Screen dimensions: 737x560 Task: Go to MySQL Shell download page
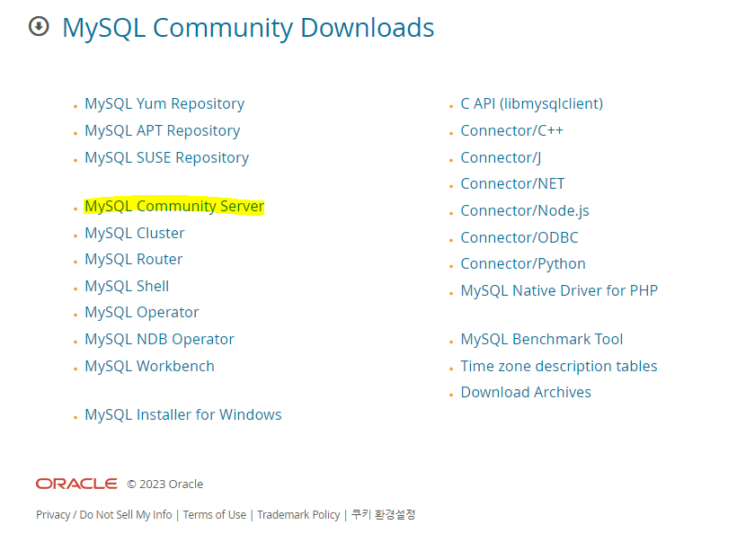pos(127,287)
